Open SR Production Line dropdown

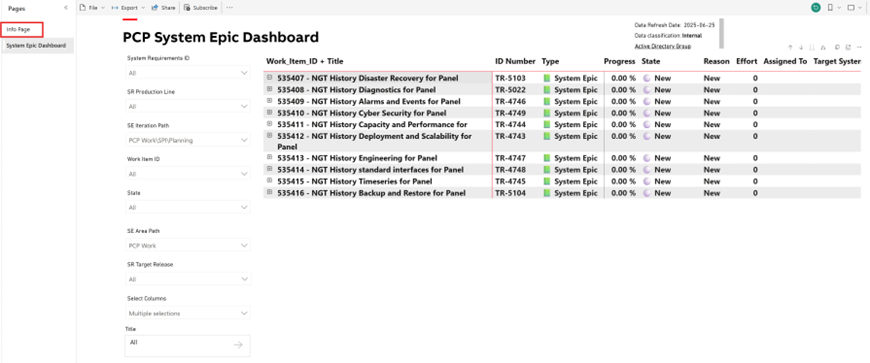pyautogui.click(x=188, y=106)
